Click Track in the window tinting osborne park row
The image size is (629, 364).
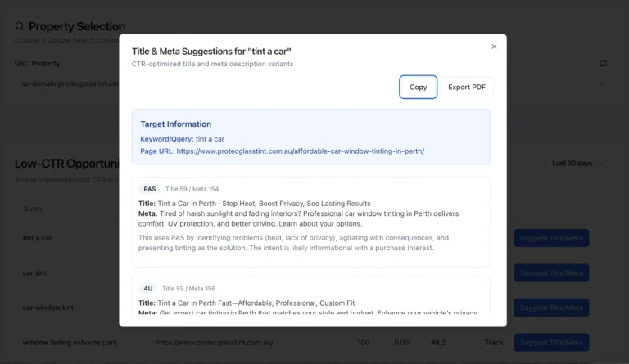coord(494,342)
